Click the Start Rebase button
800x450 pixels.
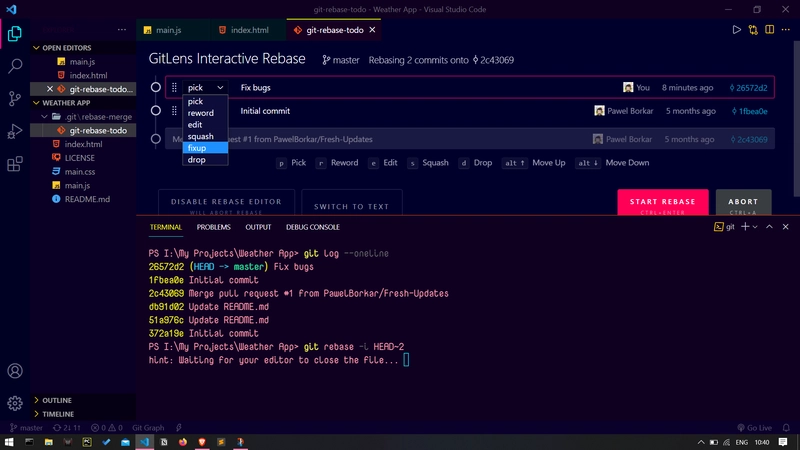click(663, 202)
